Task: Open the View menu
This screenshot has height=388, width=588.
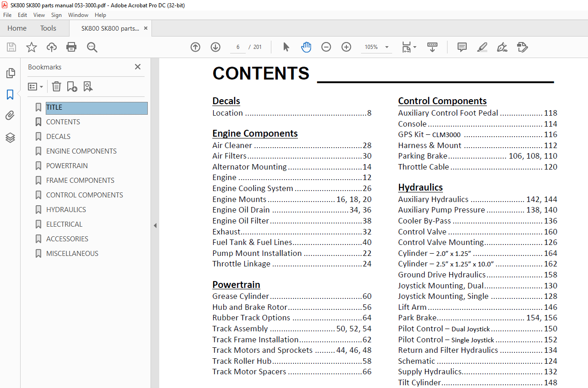Action: click(x=39, y=15)
